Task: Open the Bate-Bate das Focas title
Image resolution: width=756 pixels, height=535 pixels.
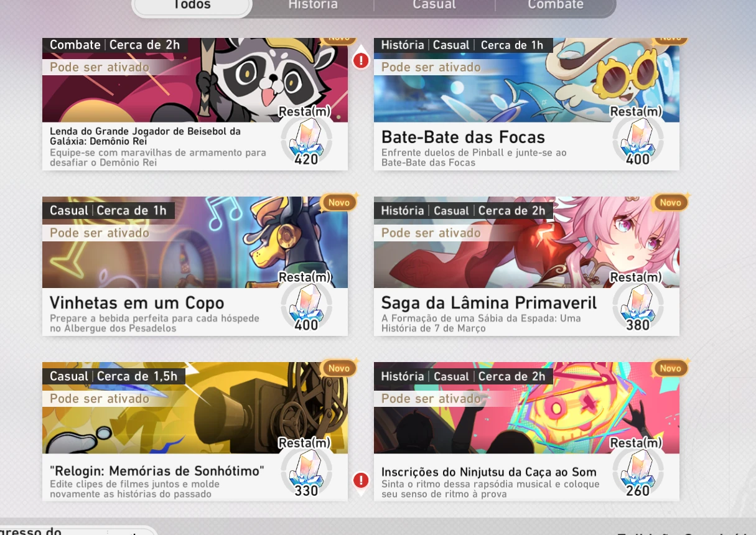Action: point(463,137)
